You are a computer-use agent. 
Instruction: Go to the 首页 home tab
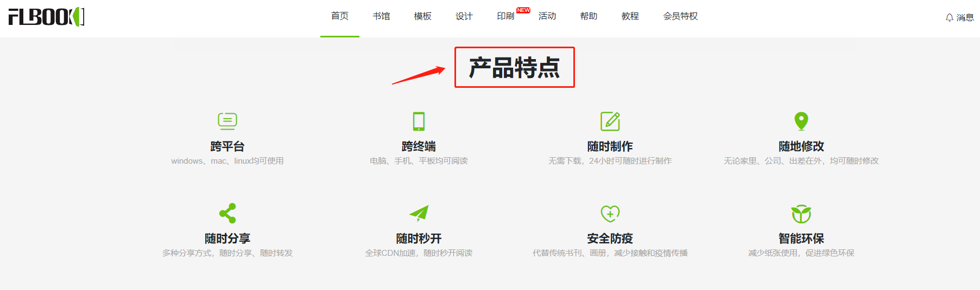[x=340, y=16]
